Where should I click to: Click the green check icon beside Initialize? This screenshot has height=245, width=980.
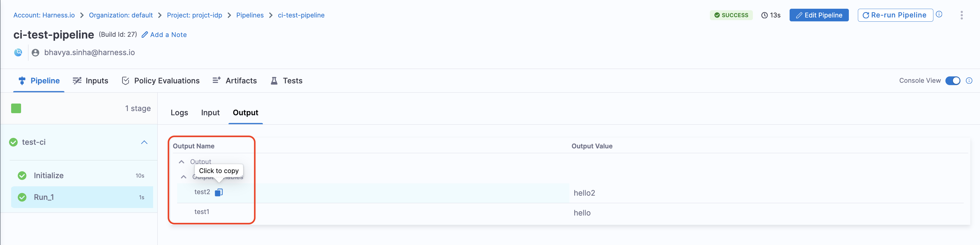(22, 176)
